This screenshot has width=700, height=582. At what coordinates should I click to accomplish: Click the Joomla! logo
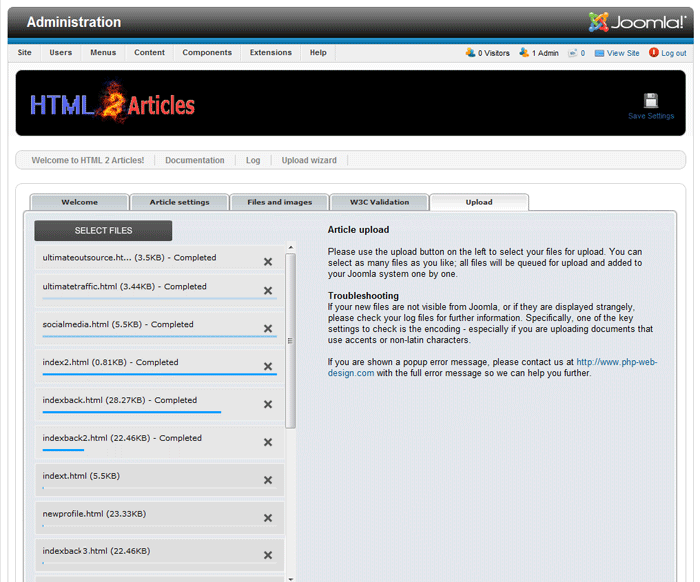click(x=637, y=22)
